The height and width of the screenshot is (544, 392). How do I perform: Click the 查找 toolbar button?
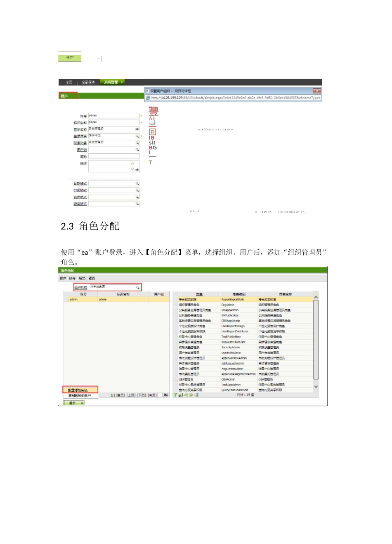click(92, 278)
